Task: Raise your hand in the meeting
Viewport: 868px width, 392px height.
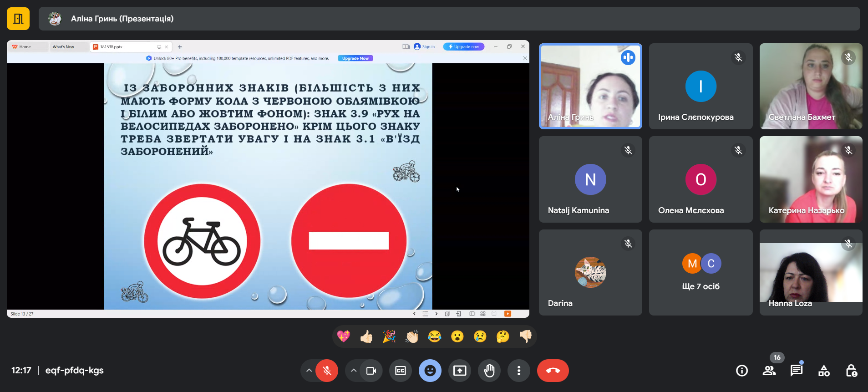Action: pyautogui.click(x=489, y=371)
